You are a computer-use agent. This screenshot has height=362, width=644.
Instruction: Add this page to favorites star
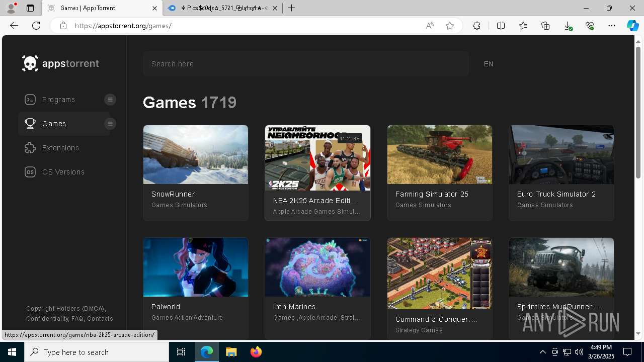(450, 26)
